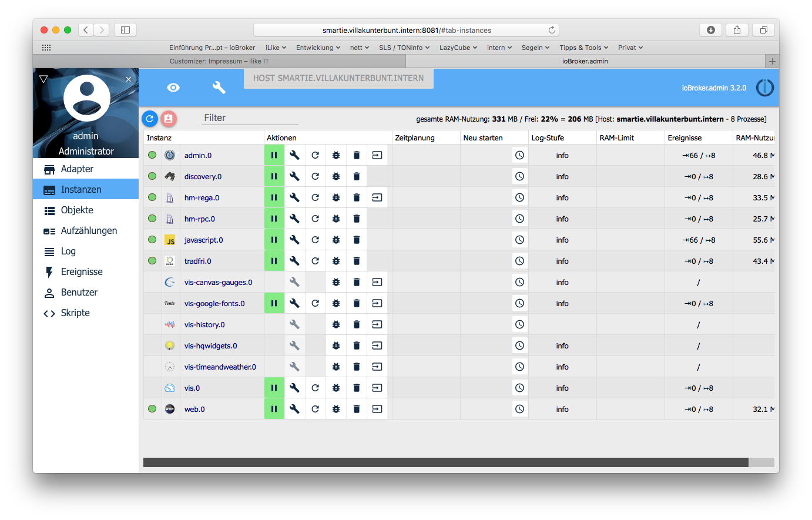Expand the Segeln bookmarks folder
The image size is (812, 520).
pos(535,48)
